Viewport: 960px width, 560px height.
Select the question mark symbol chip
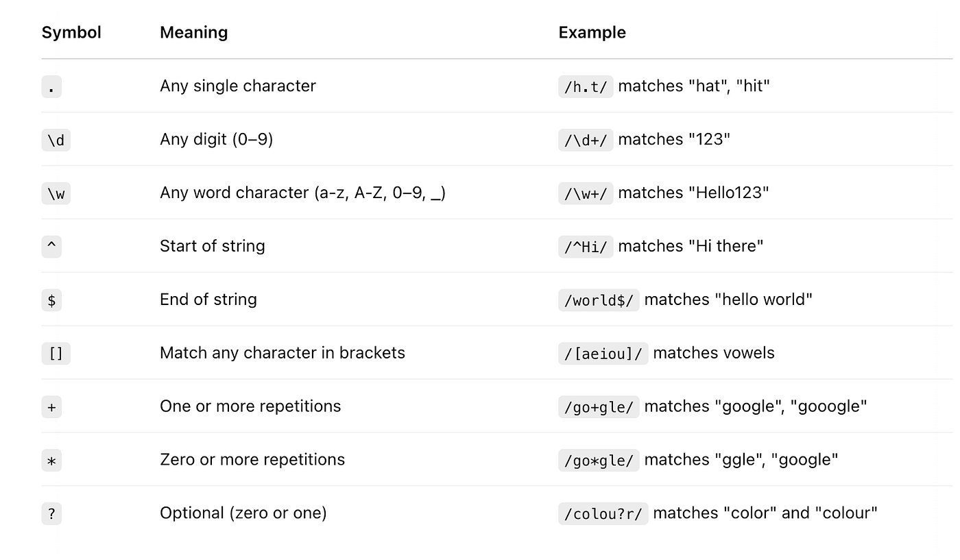click(51, 514)
